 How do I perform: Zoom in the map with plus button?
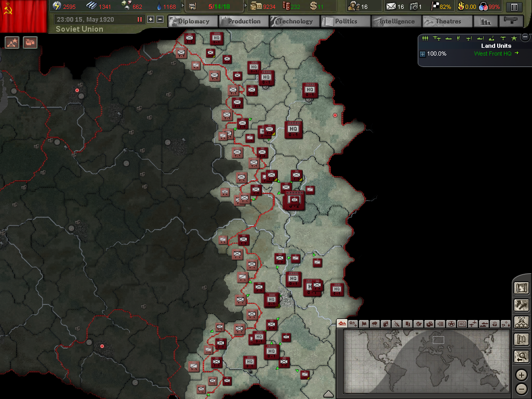(x=521, y=375)
